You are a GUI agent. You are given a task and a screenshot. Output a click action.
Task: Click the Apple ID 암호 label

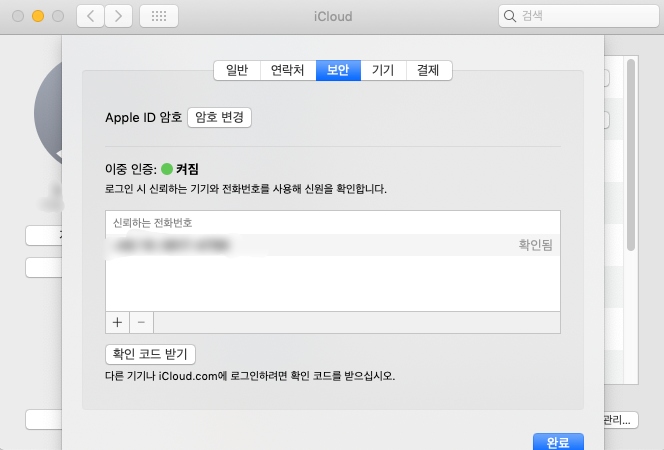click(x=144, y=117)
